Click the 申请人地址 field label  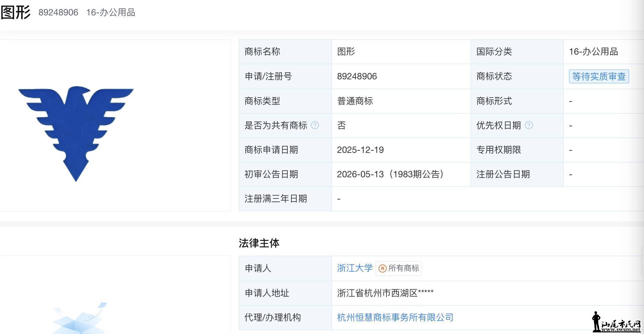coord(267,293)
